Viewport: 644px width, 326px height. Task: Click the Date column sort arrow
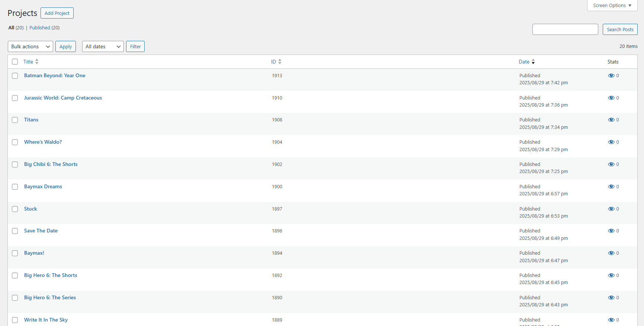click(x=533, y=62)
